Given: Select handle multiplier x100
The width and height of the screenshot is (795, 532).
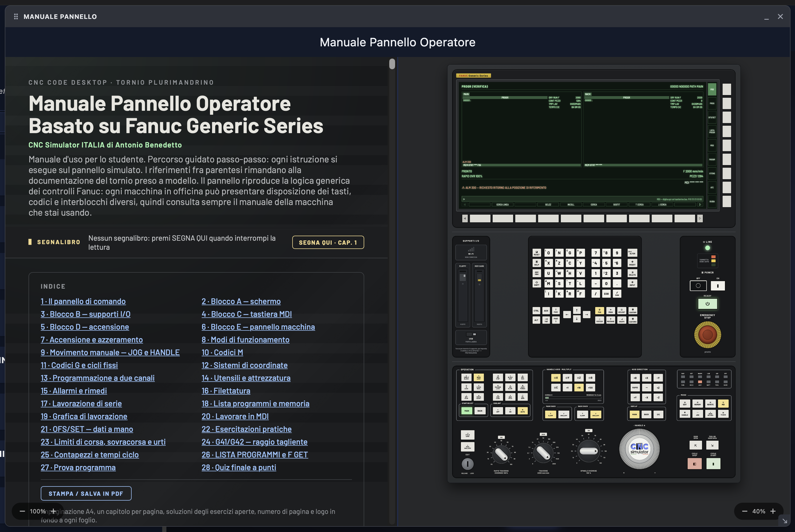Looking at the screenshot, I should coord(590,387).
